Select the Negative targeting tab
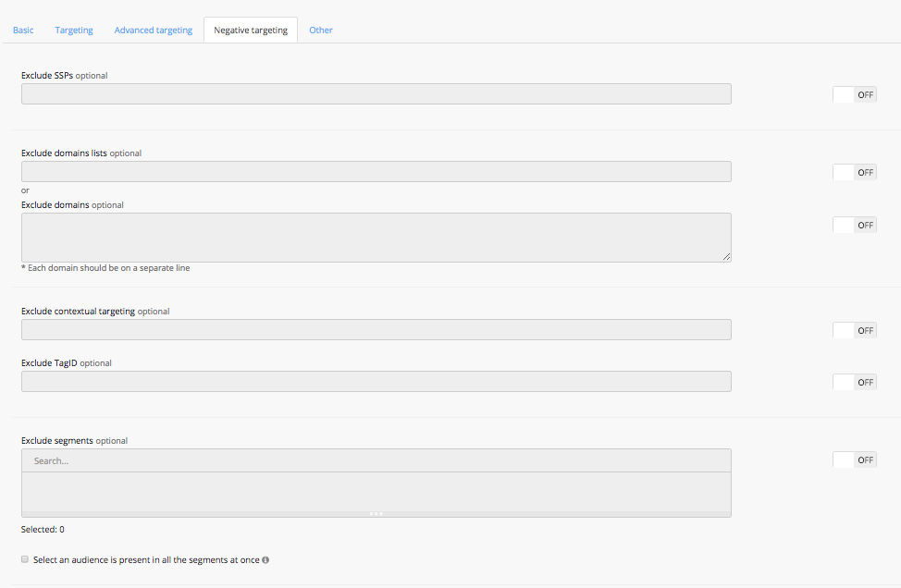Viewport: 901px width, 588px height. (251, 30)
